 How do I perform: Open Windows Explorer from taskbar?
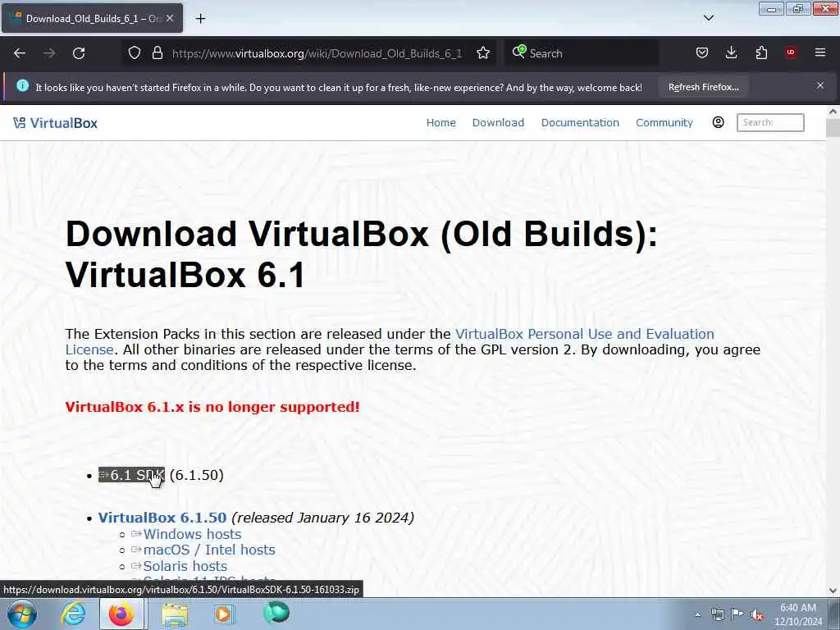[x=175, y=614]
